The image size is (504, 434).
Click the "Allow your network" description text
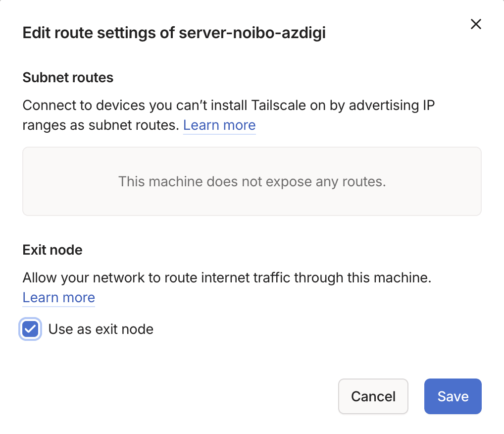84,278
